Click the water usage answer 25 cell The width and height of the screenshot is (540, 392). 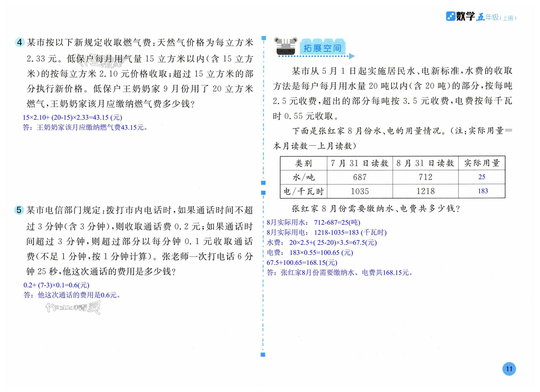pyautogui.click(x=482, y=177)
